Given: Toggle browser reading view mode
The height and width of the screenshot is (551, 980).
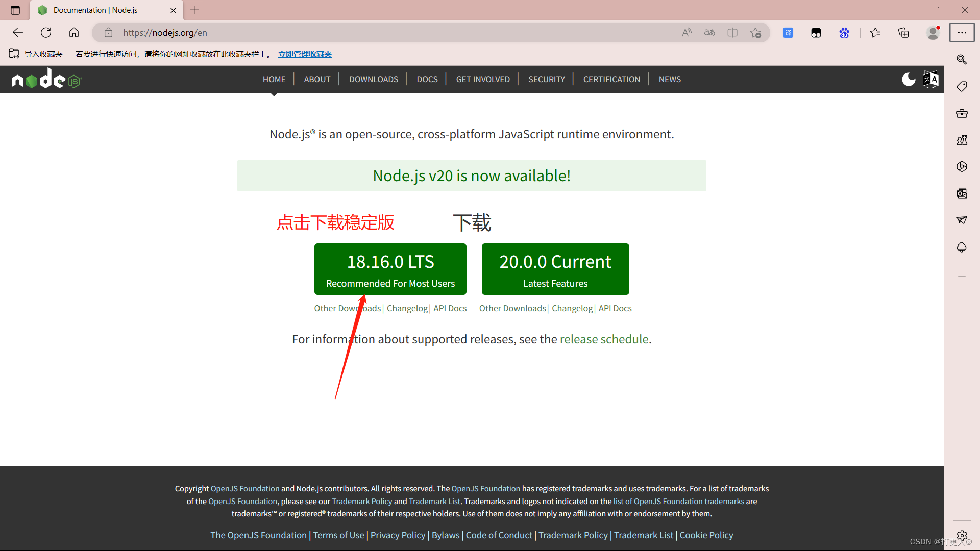Looking at the screenshot, I should click(x=732, y=32).
